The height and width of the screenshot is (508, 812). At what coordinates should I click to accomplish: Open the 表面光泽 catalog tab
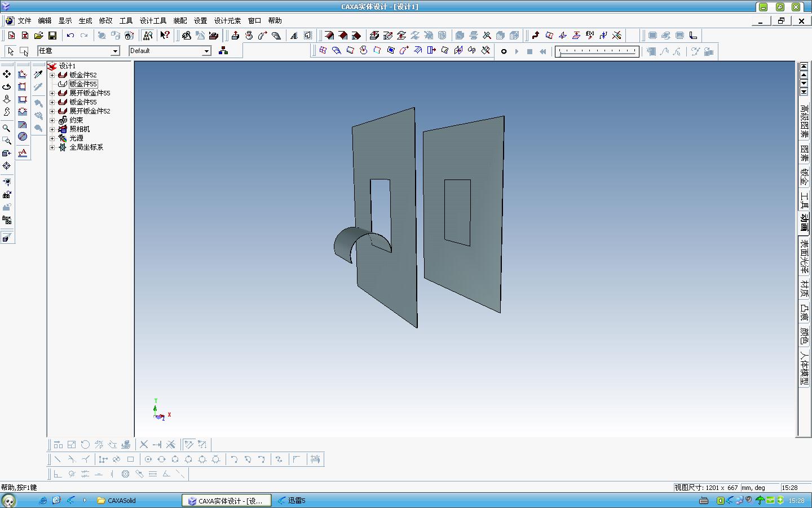point(804,256)
